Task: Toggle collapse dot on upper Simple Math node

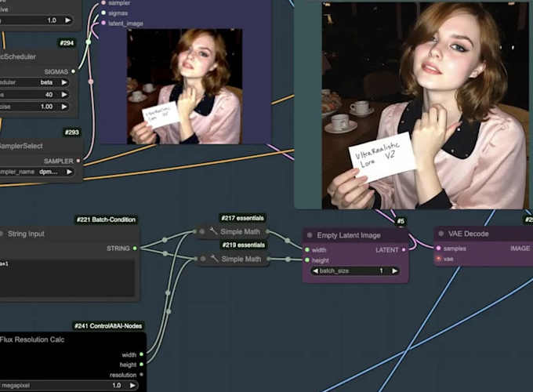Action: [x=201, y=232]
